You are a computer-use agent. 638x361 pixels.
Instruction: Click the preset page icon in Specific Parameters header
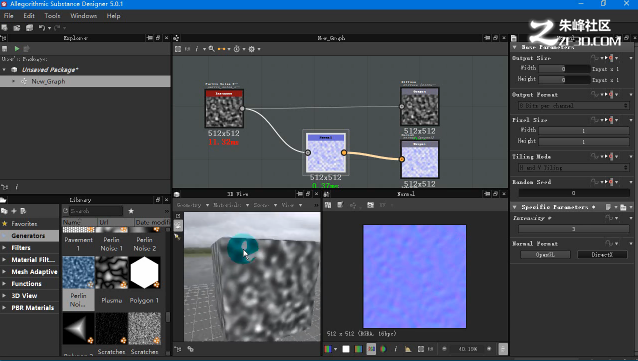tap(608, 207)
